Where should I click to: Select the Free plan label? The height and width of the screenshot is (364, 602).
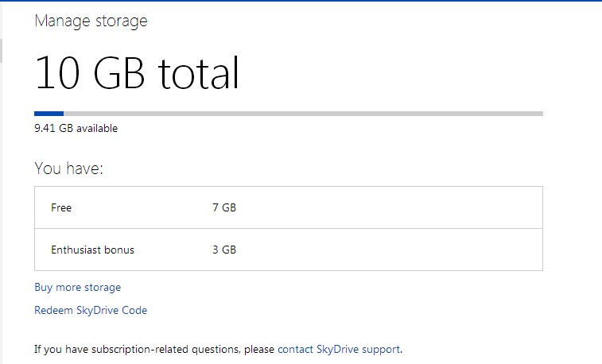click(x=61, y=207)
